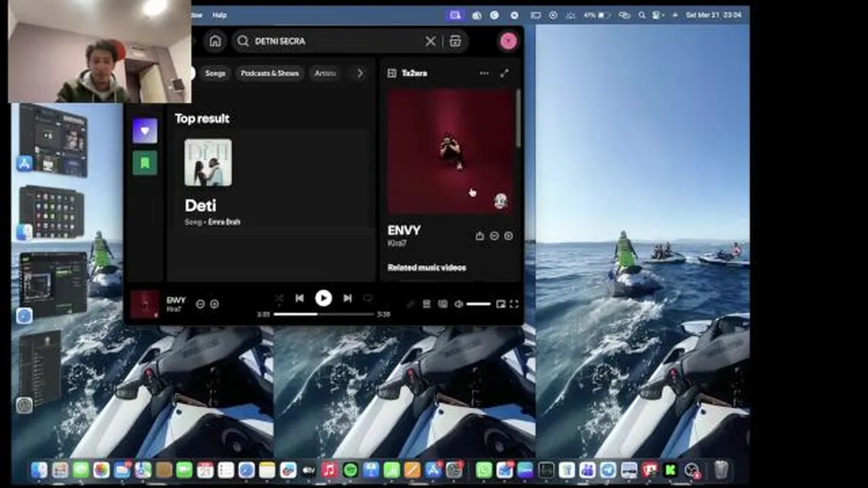Filter results by Artists
Image resolution: width=868 pixels, height=488 pixels.
point(325,73)
